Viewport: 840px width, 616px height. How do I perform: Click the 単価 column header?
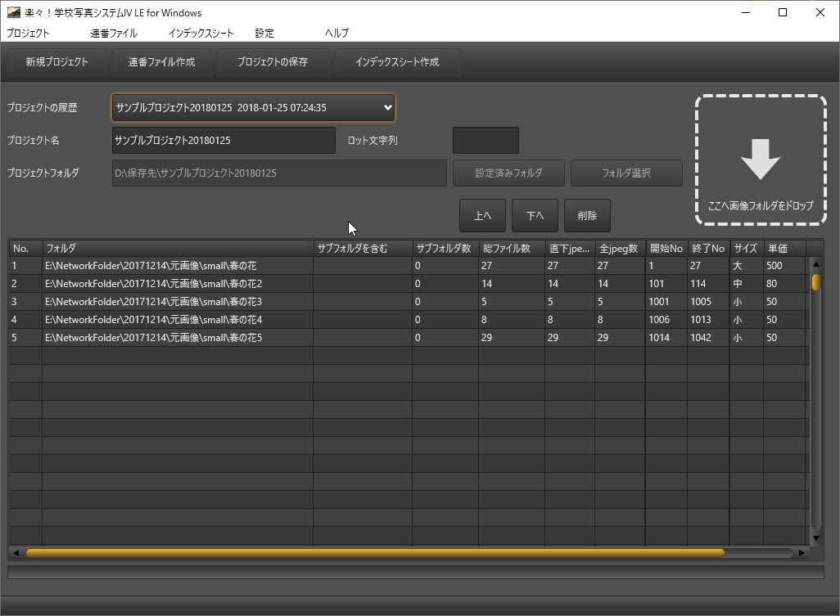click(x=784, y=249)
